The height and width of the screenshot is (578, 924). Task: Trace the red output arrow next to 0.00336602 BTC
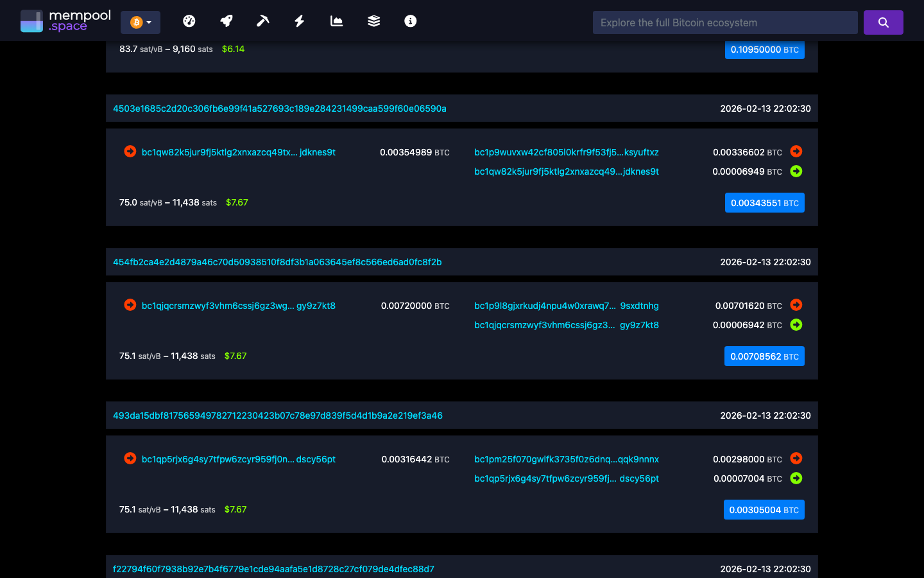(x=796, y=152)
